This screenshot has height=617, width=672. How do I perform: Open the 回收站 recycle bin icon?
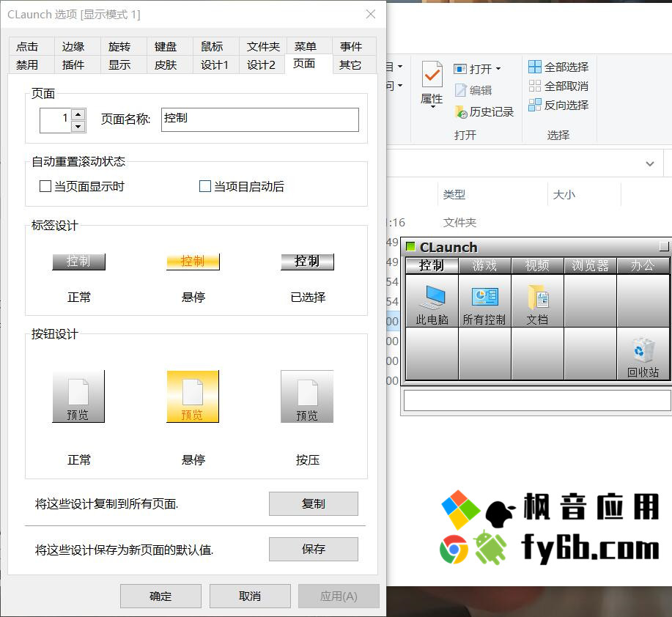(x=643, y=354)
